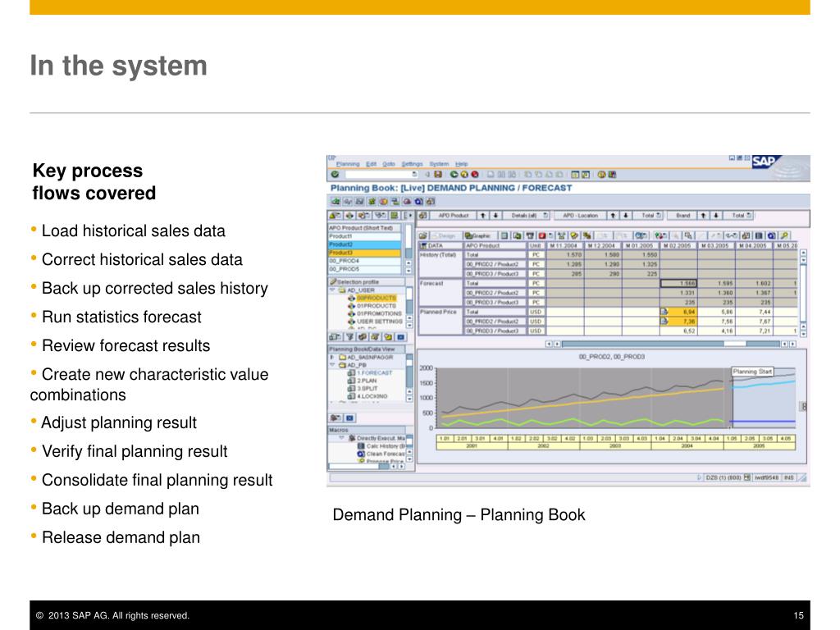
Task: Click the red globe icon in application toolbar
Action: pyautogui.click(x=407, y=202)
